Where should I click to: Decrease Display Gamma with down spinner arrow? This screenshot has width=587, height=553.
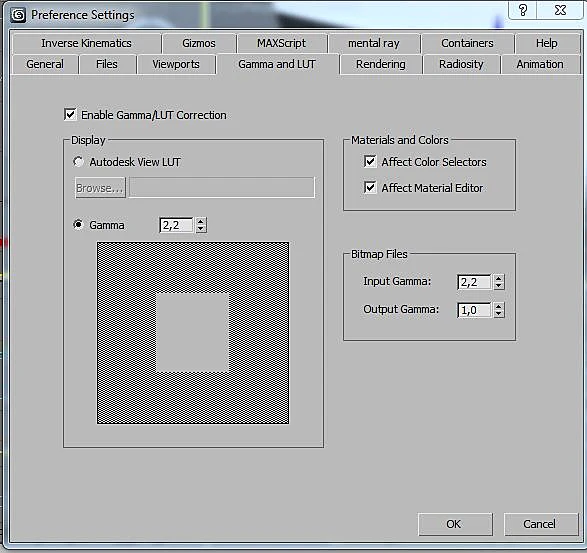coord(201,228)
